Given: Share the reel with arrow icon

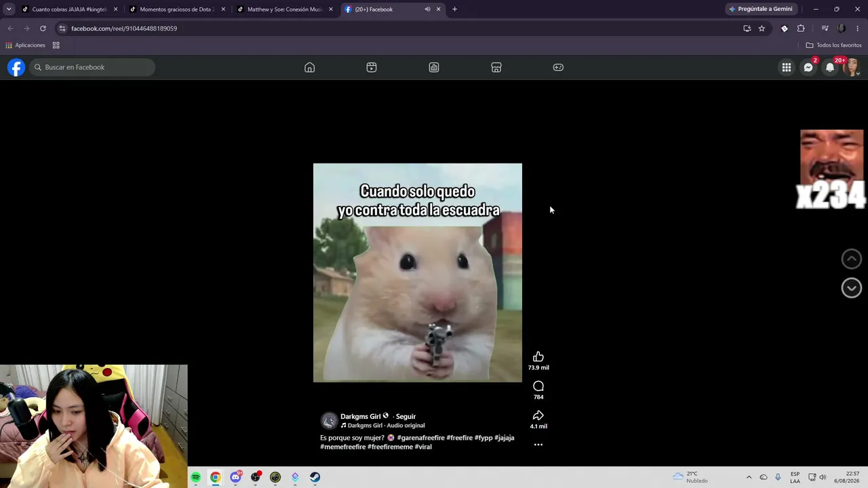Looking at the screenshot, I should pos(538,415).
